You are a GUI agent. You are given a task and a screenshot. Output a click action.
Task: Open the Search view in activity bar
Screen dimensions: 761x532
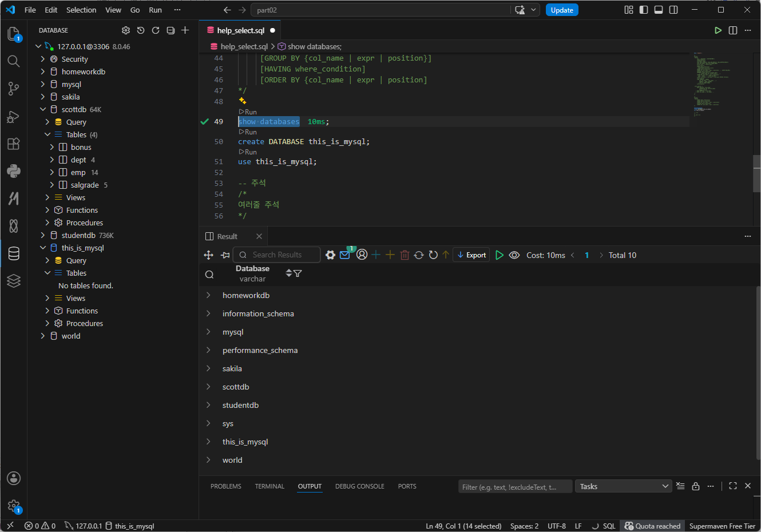pos(14,61)
